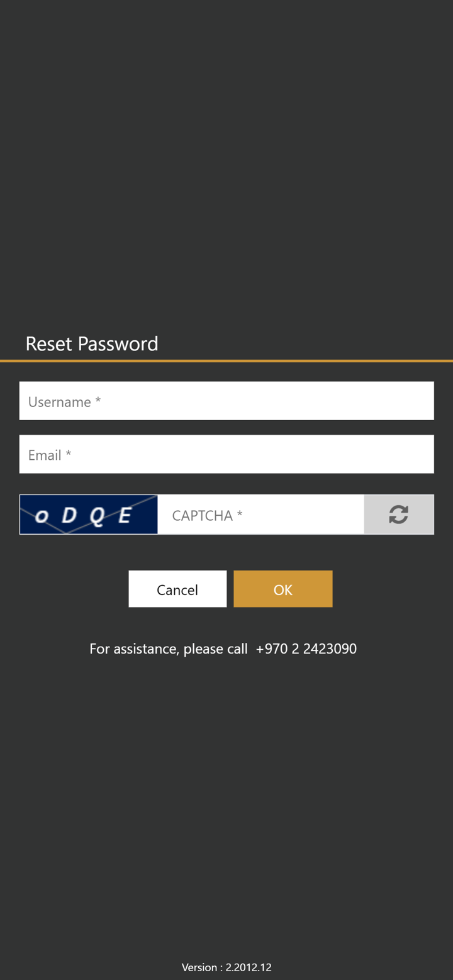Click the Username input field
The image size is (453, 980).
(x=226, y=401)
